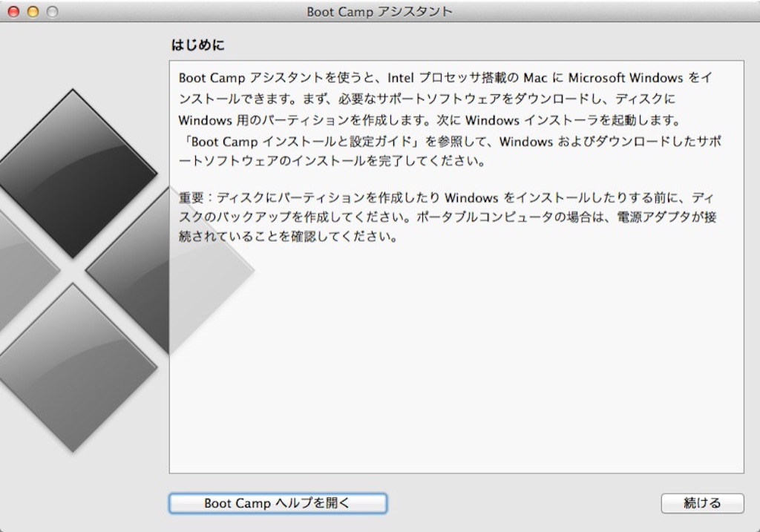Open Boot Camp ヘルプを開く button

tap(278, 503)
